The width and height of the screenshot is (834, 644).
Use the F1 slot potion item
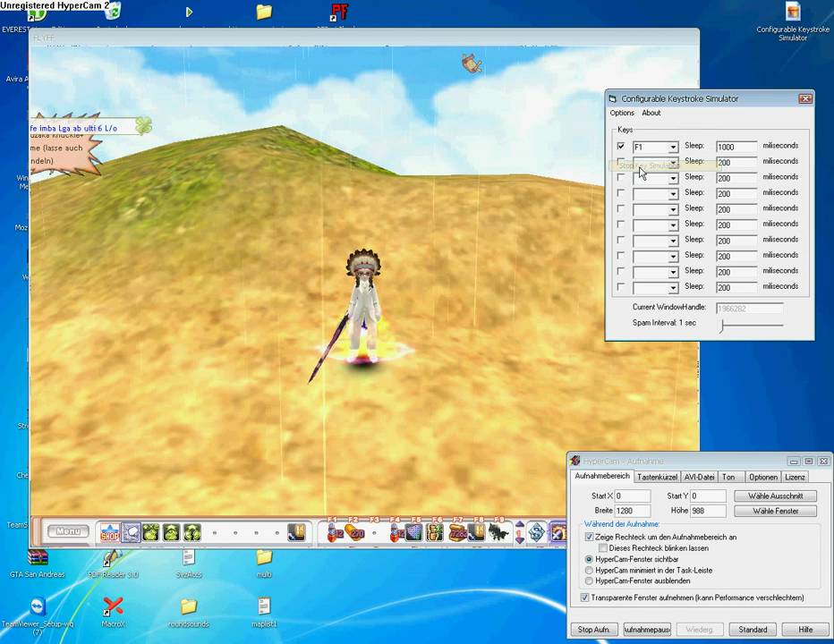tap(335, 532)
